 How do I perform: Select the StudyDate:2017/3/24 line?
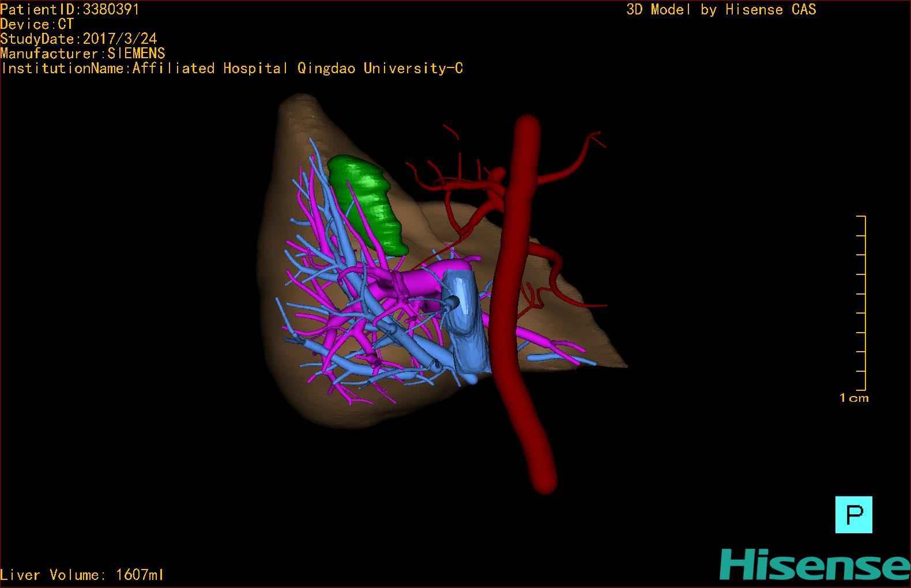point(78,39)
